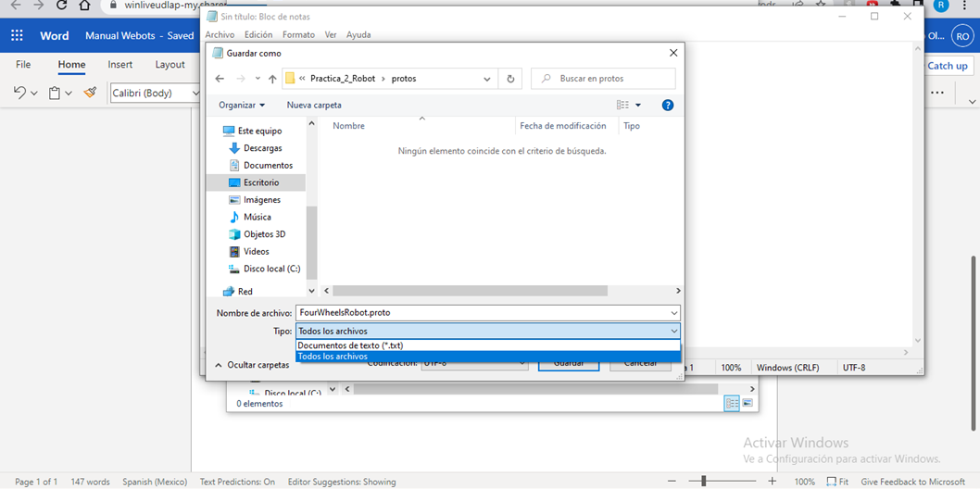Open Ayuda menu in Bloc de notas
The image size is (980, 489).
358,34
